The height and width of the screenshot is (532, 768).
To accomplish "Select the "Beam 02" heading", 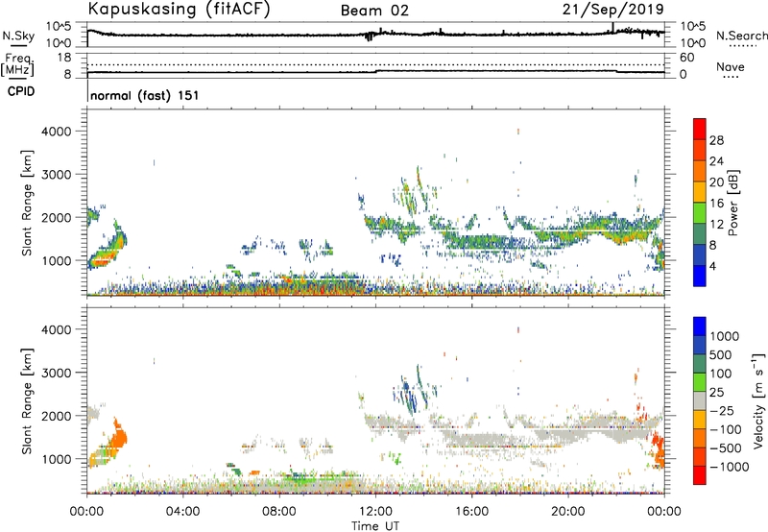I will tap(374, 11).
